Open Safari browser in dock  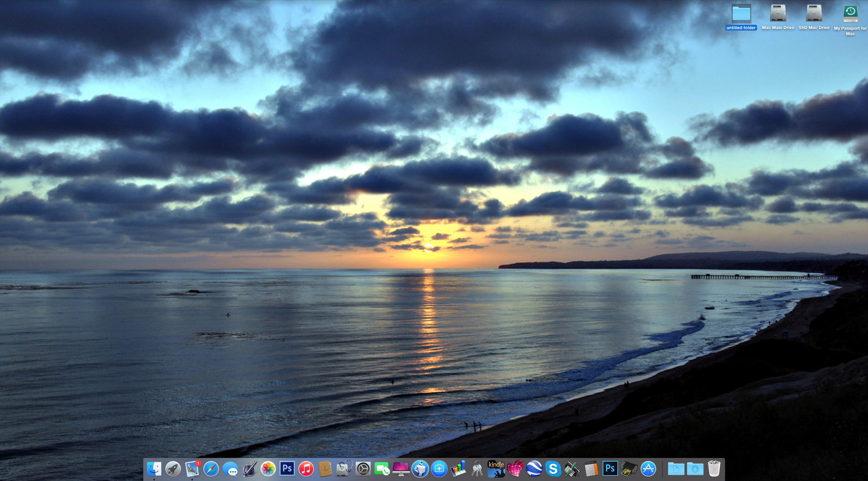tap(211, 469)
